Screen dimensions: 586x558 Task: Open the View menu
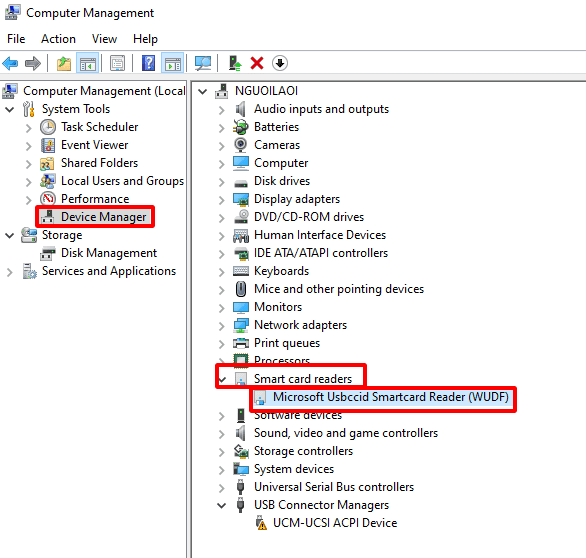pyautogui.click(x=105, y=39)
